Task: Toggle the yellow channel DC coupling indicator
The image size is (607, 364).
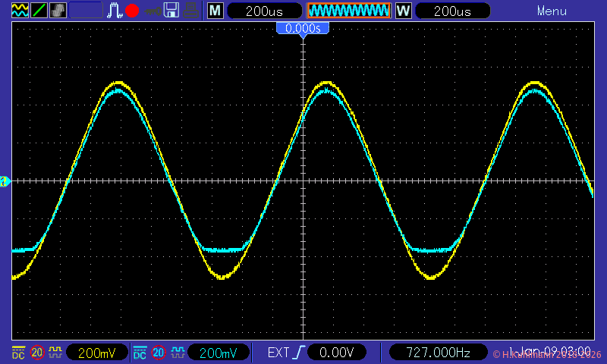Action: [18, 353]
